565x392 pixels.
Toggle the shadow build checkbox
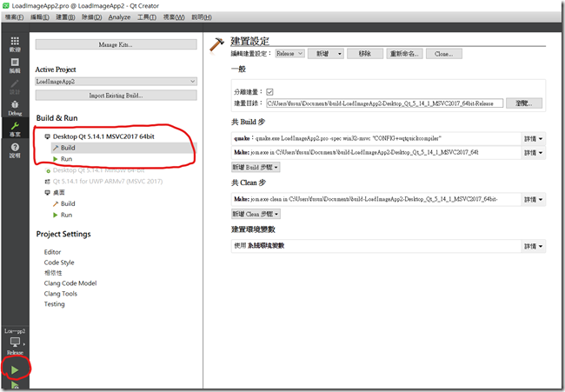pos(269,92)
